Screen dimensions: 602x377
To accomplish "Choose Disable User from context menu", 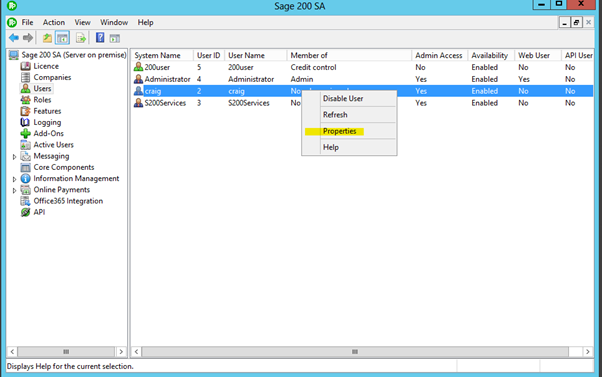I will coord(349,99).
